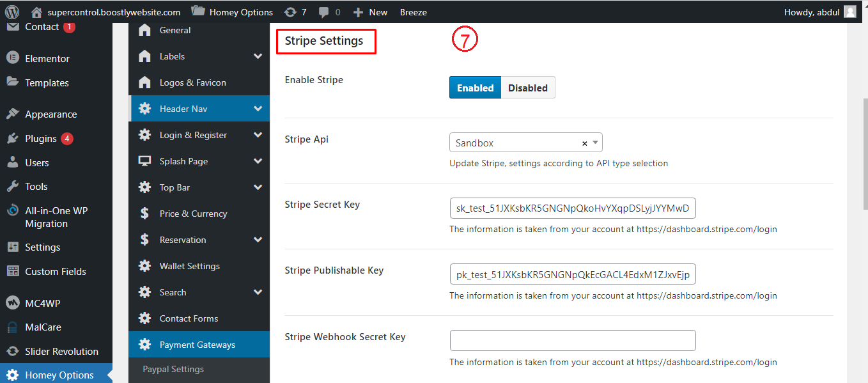The width and height of the screenshot is (868, 383).
Task: Expand the Top Bar chevron
Action: point(258,187)
